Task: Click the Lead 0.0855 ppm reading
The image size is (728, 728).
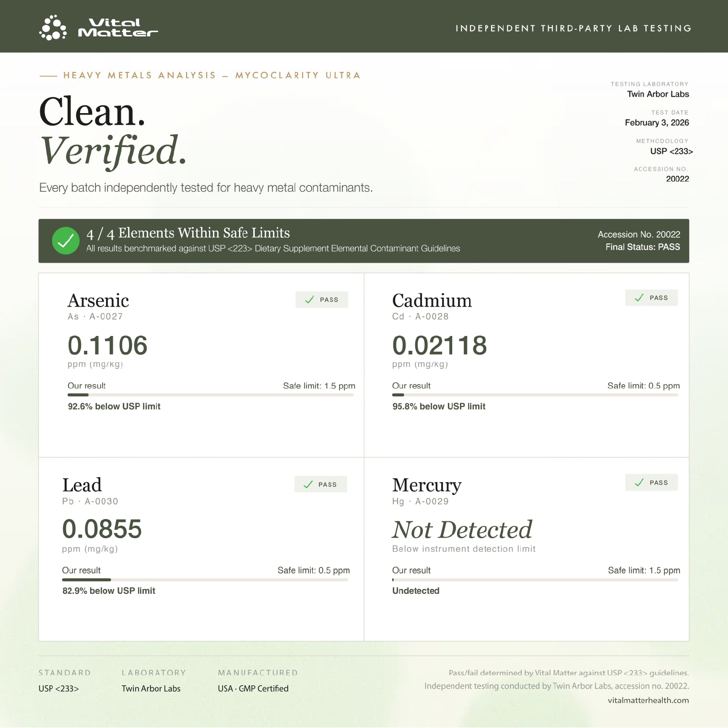Action: coord(102,529)
